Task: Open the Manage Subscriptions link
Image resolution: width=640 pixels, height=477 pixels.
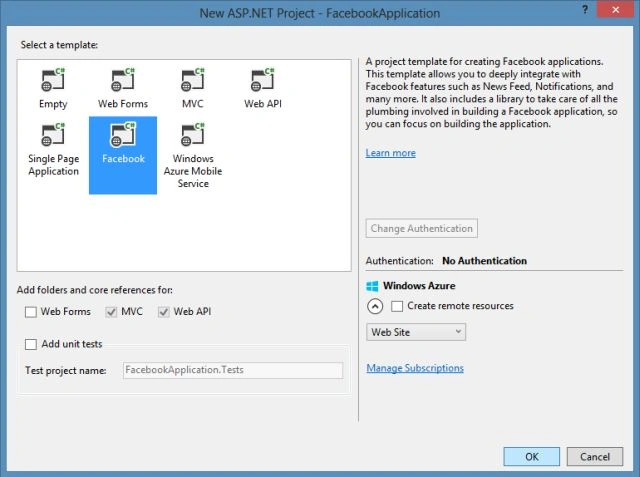Action: coord(415,368)
